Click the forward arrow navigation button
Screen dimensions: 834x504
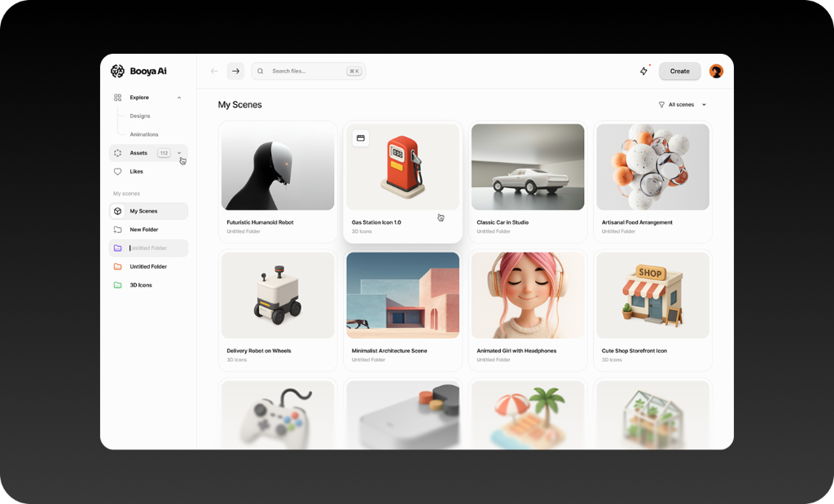[235, 71]
